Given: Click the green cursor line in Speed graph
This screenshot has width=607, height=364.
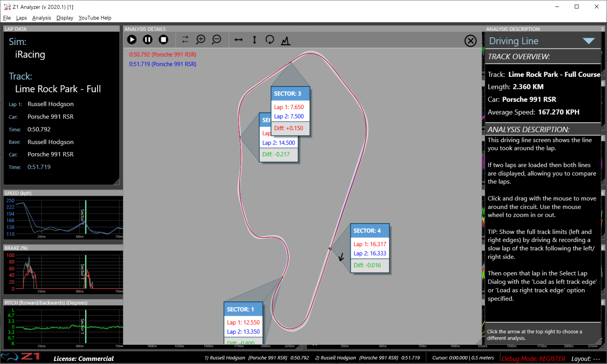Looking at the screenshot, I should [86, 217].
